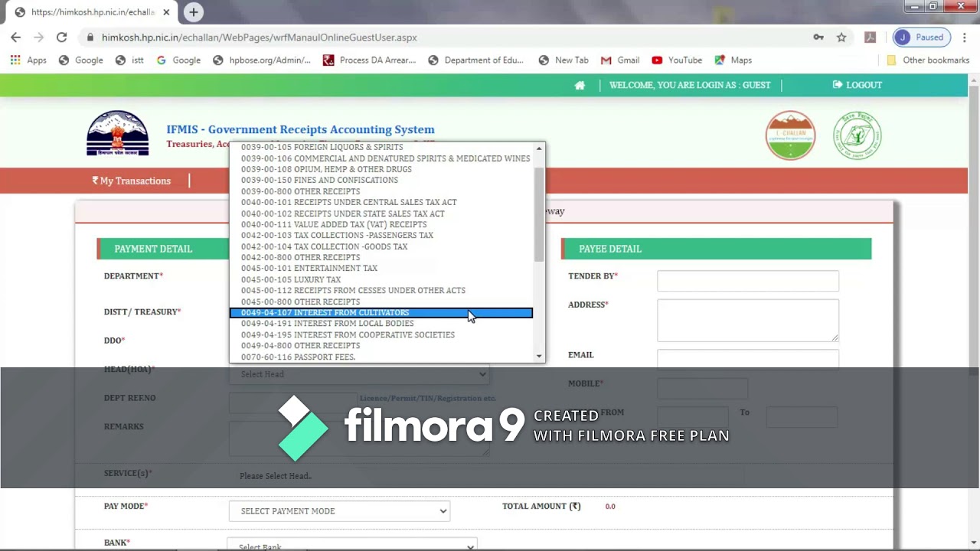
Task: Open the Select Head dropdown
Action: point(359,374)
